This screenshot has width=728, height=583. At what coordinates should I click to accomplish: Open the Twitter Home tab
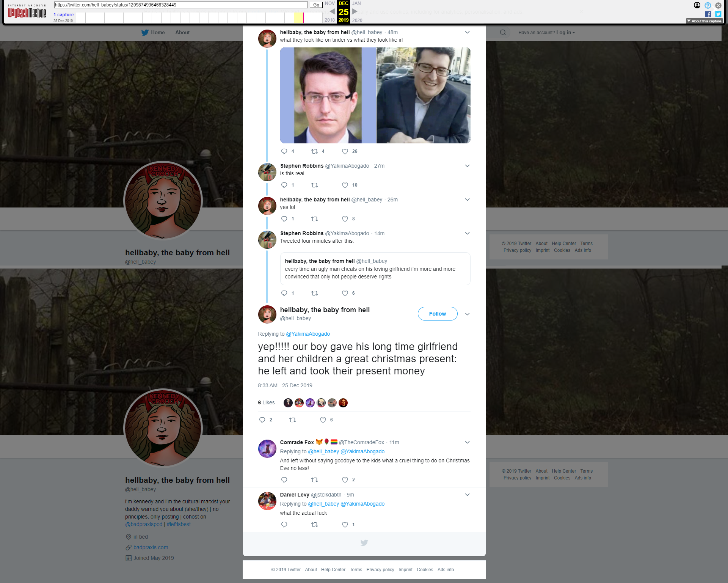point(153,33)
